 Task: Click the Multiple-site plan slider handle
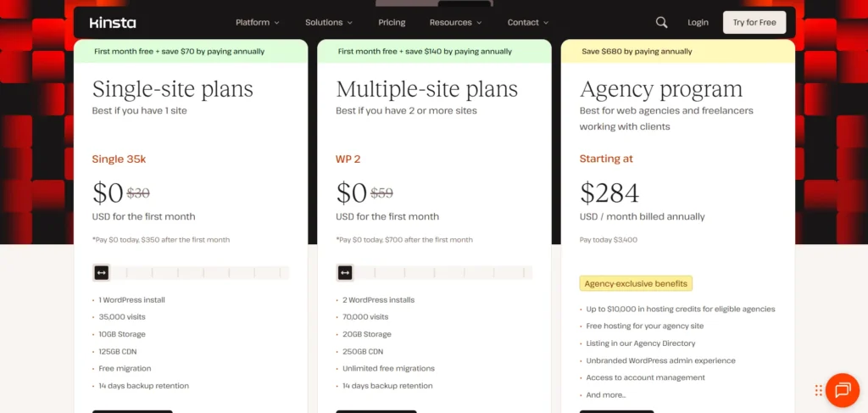(345, 272)
